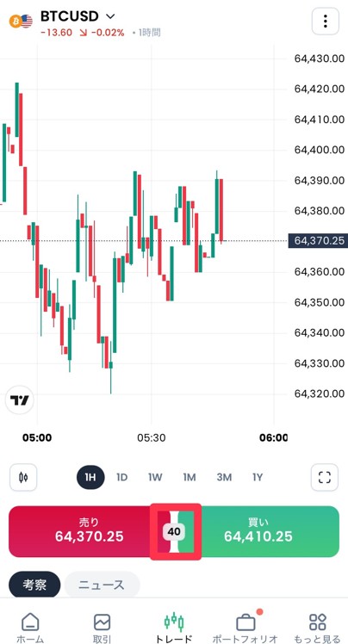348x644 pixels.
Task: Select 1H timeframe
Action: 90,477
